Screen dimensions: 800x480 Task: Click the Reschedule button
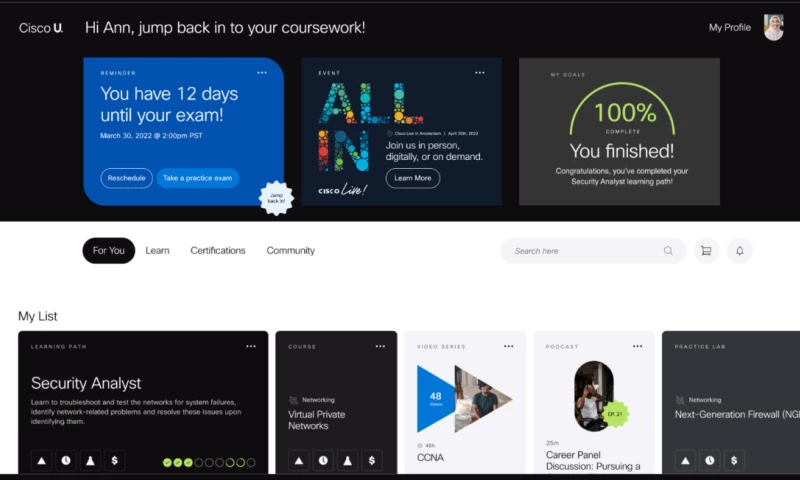click(127, 178)
